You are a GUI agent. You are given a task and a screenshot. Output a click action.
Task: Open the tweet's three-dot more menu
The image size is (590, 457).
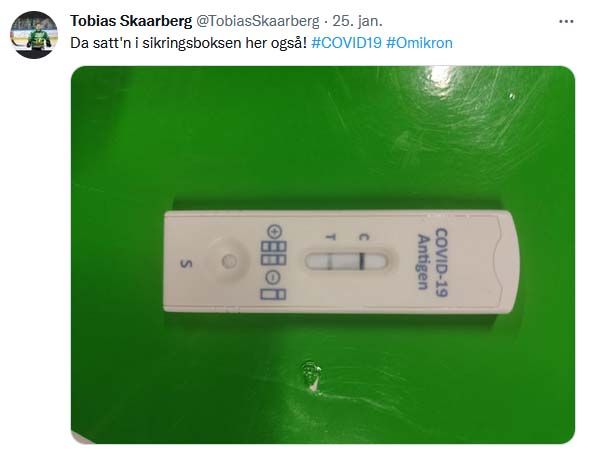click(x=566, y=21)
